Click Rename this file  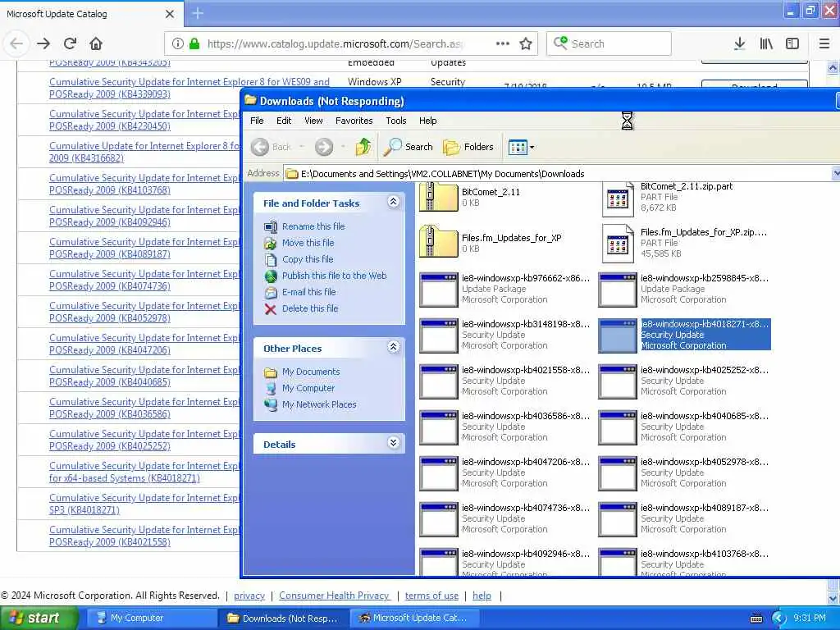(x=313, y=226)
